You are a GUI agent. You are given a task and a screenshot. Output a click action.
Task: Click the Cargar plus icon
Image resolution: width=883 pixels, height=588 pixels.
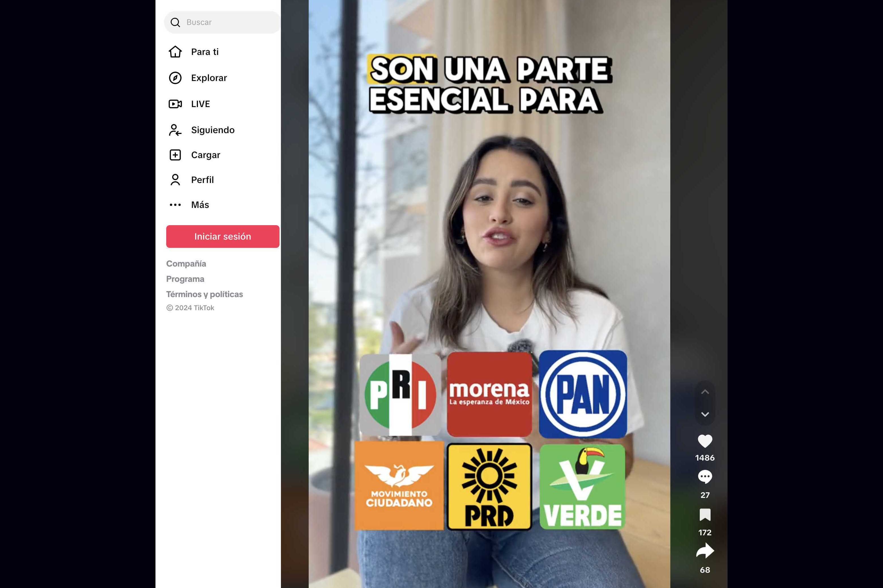pyautogui.click(x=175, y=155)
